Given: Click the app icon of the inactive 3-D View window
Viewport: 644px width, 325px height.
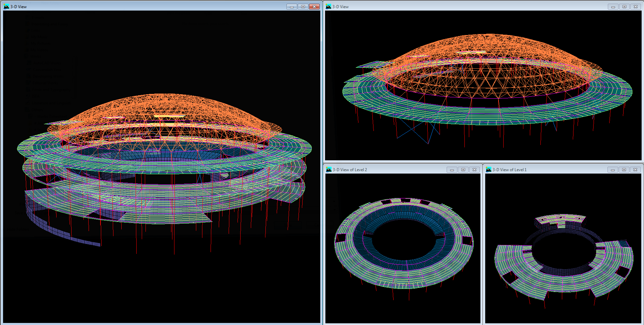Looking at the screenshot, I should point(328,6).
